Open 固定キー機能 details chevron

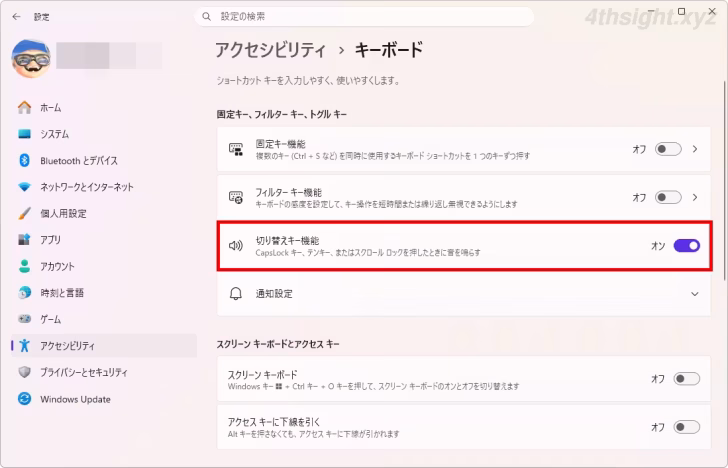click(695, 149)
